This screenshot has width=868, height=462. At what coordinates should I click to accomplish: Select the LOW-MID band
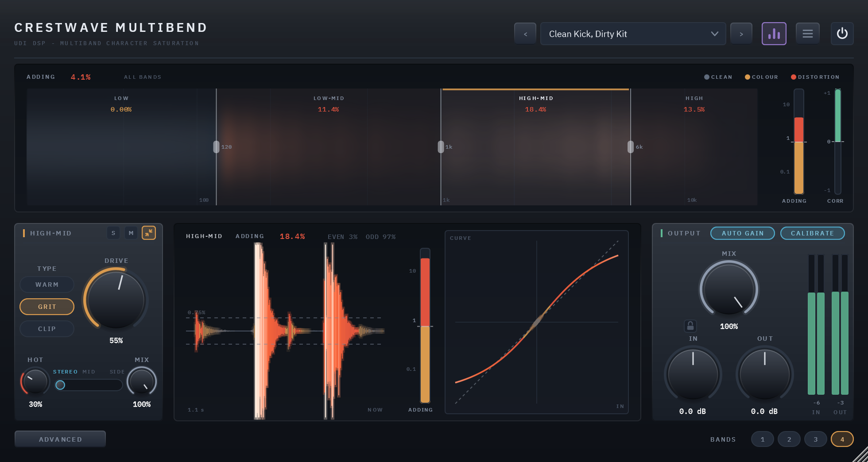point(328,146)
